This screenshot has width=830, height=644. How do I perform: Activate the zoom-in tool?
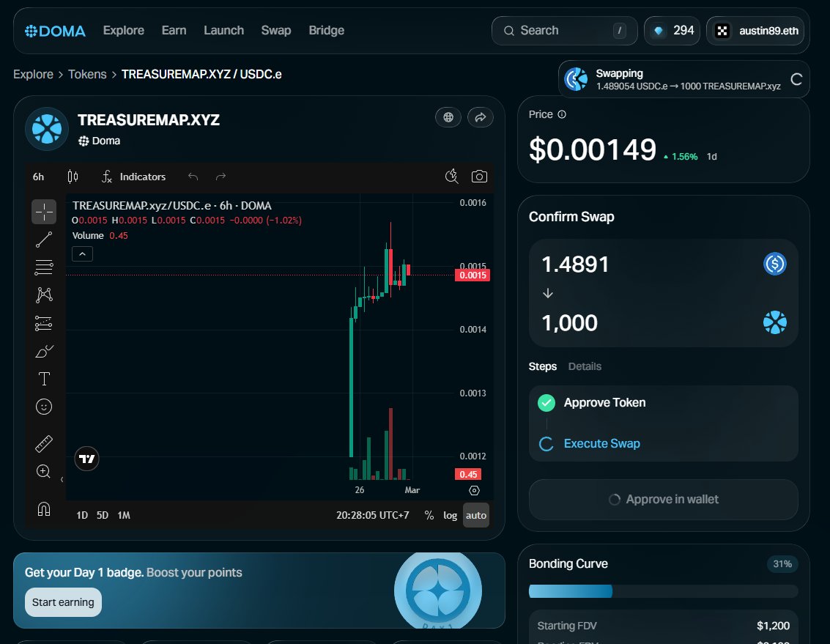[x=44, y=471]
